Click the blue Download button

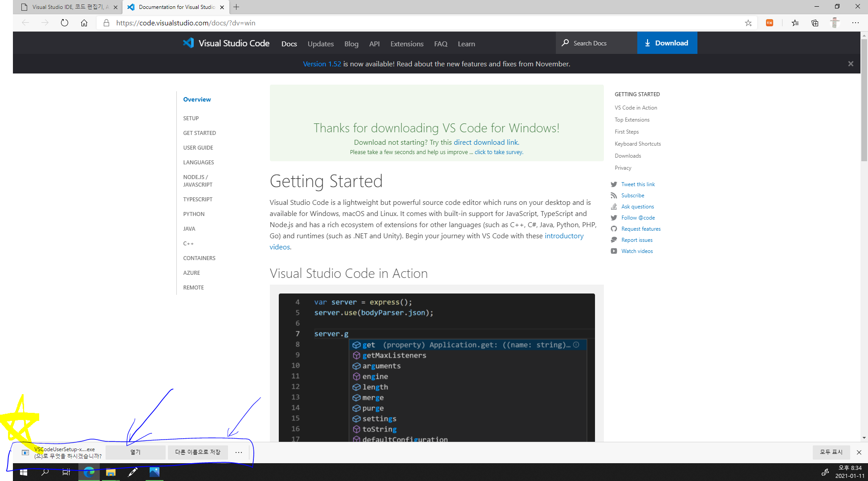click(667, 43)
